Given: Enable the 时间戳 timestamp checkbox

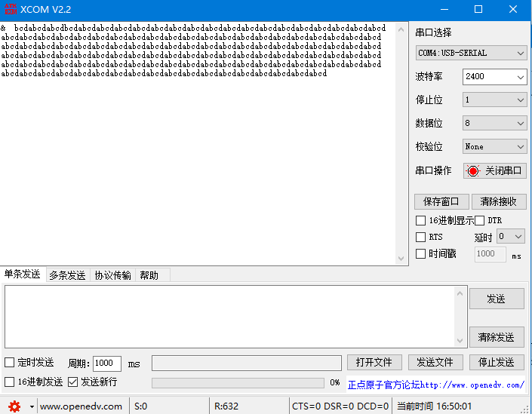Looking at the screenshot, I should click(421, 253).
